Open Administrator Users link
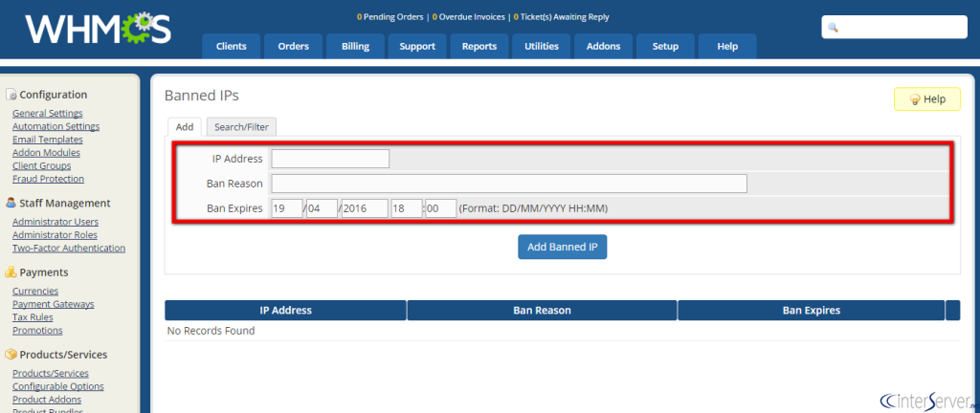980x413 pixels. 56,222
